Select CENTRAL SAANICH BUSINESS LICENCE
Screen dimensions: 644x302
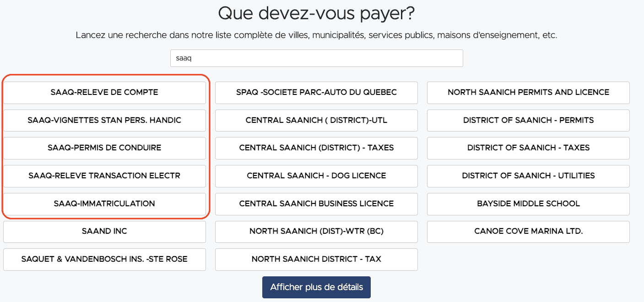coord(316,204)
